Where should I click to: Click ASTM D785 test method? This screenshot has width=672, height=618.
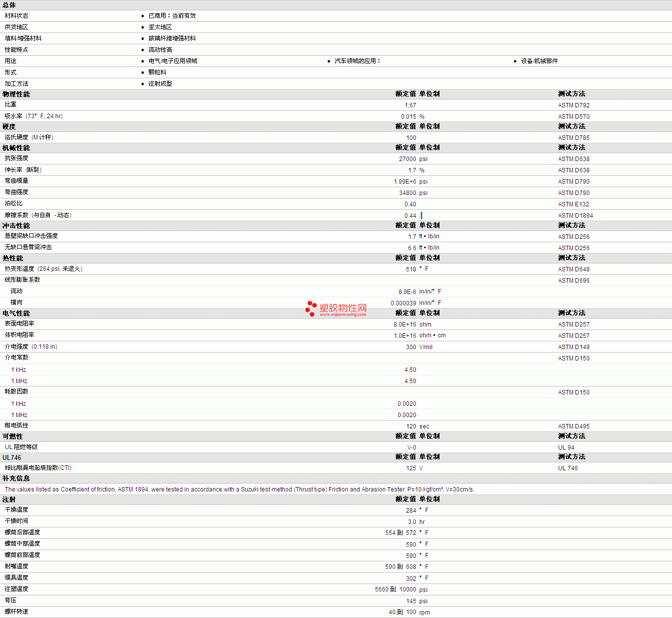click(x=573, y=138)
